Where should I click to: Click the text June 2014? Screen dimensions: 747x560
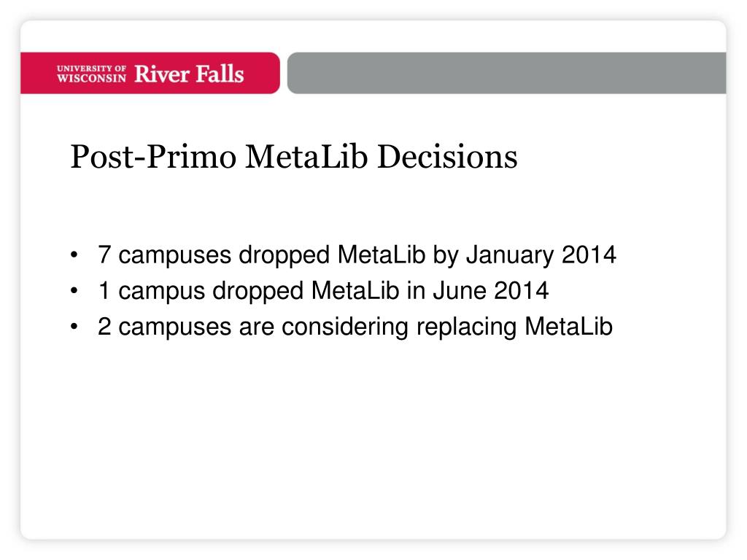(x=491, y=290)
